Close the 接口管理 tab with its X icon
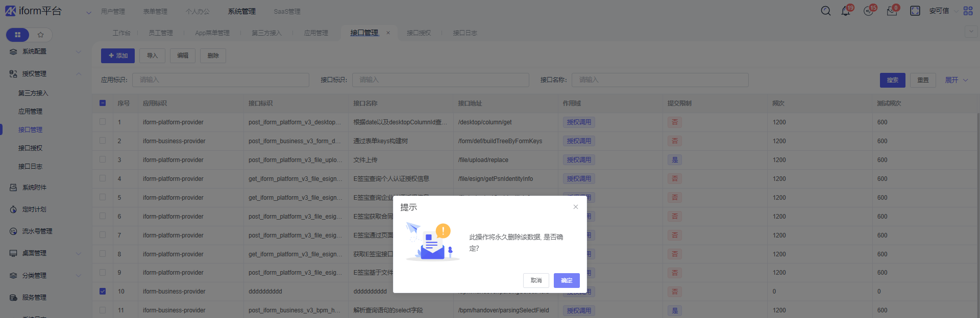The height and width of the screenshot is (318, 980). (x=388, y=33)
